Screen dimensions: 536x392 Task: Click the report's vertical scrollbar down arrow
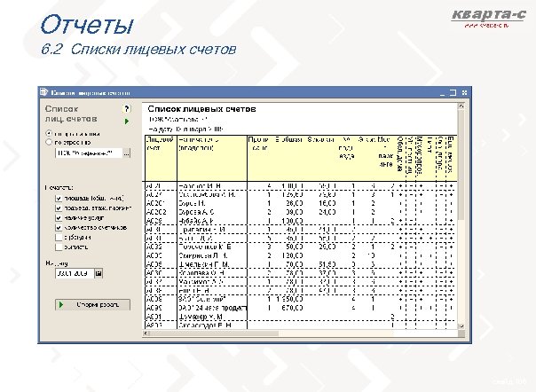pyautogui.click(x=461, y=326)
